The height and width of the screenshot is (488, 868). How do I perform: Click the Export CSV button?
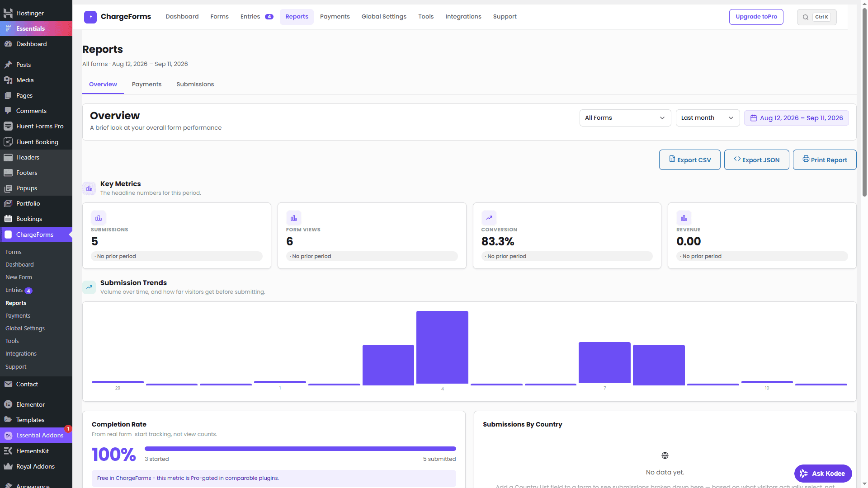(690, 160)
